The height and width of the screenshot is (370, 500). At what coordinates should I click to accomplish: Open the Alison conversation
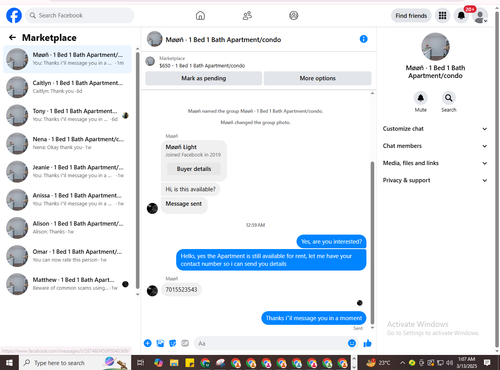pos(68,228)
